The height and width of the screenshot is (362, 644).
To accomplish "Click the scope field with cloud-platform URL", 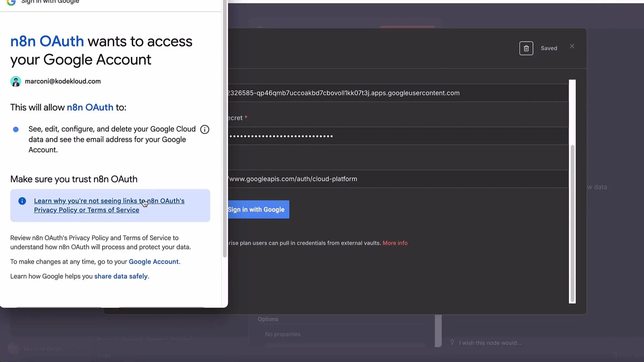I will pyautogui.click(x=398, y=179).
